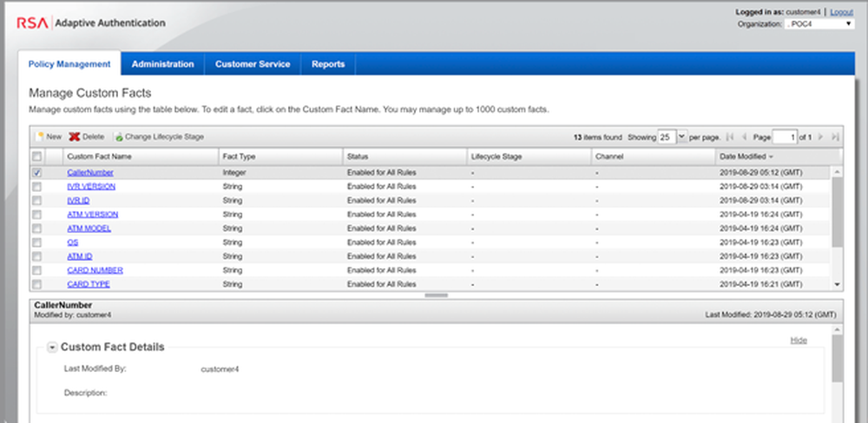This screenshot has height=423, width=868.
Task: Click the pane splitter grip handle
Action: (x=437, y=295)
